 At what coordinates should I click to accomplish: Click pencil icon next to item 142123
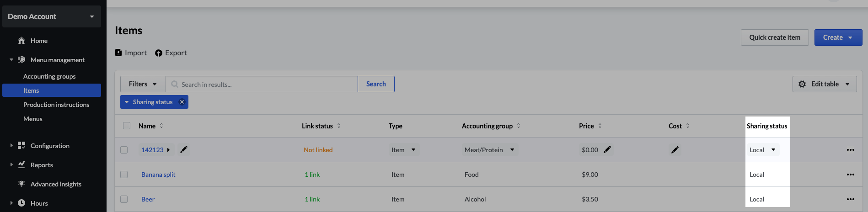184,150
